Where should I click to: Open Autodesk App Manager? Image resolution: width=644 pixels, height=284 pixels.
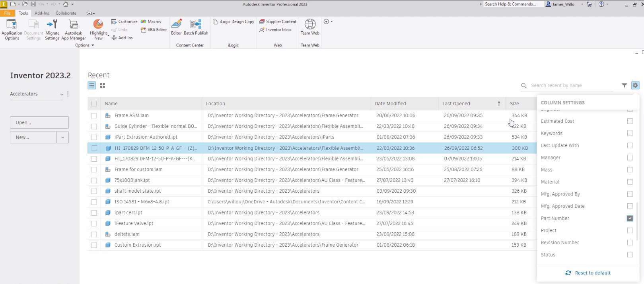[74, 30]
